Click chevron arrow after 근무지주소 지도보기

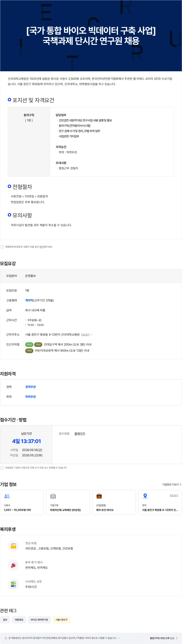[92, 335]
